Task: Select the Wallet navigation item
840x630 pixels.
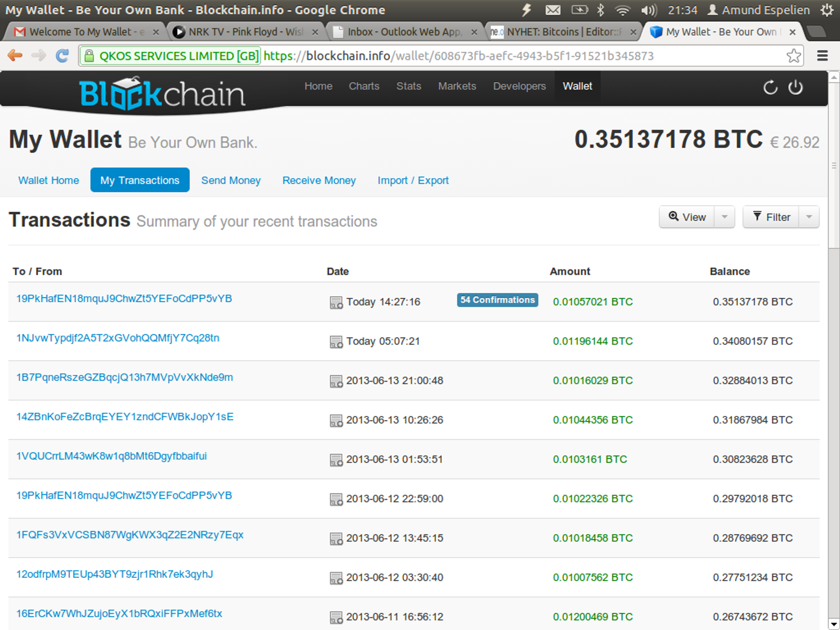Action: point(577,86)
